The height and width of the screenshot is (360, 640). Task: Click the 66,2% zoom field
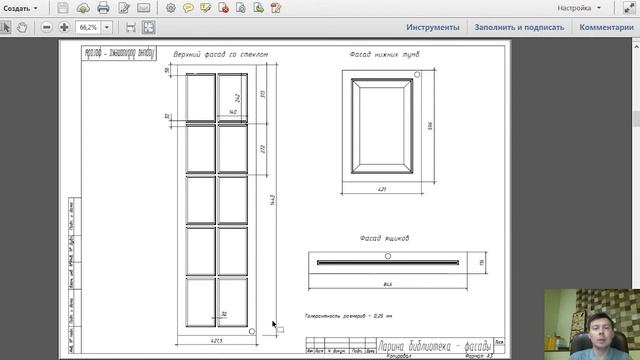tap(88, 27)
